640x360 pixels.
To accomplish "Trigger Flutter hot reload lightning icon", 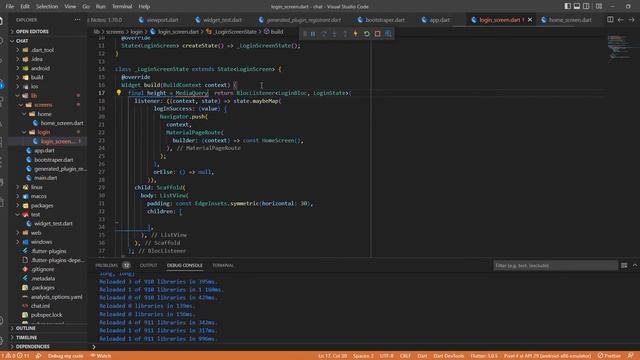I will 356,34.
